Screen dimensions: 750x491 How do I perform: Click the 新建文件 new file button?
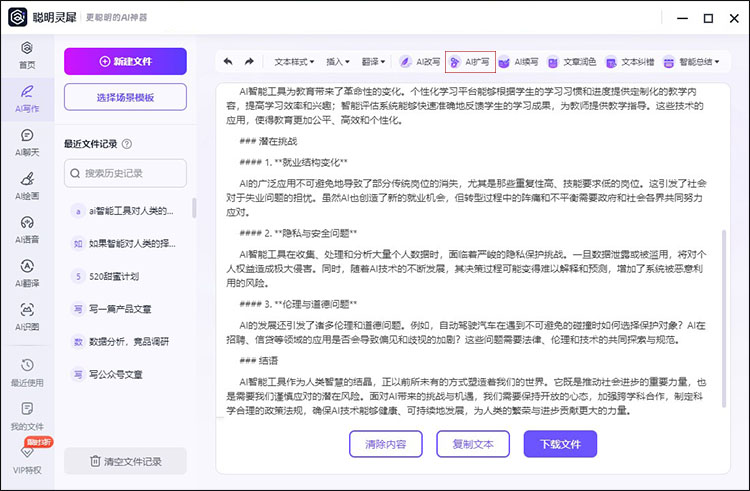(125, 61)
